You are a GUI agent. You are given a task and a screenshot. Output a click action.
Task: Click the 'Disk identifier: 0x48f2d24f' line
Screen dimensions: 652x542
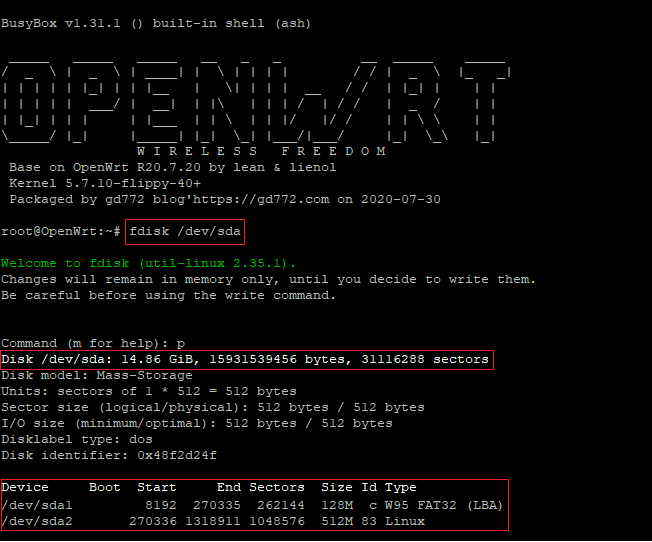tap(109, 455)
